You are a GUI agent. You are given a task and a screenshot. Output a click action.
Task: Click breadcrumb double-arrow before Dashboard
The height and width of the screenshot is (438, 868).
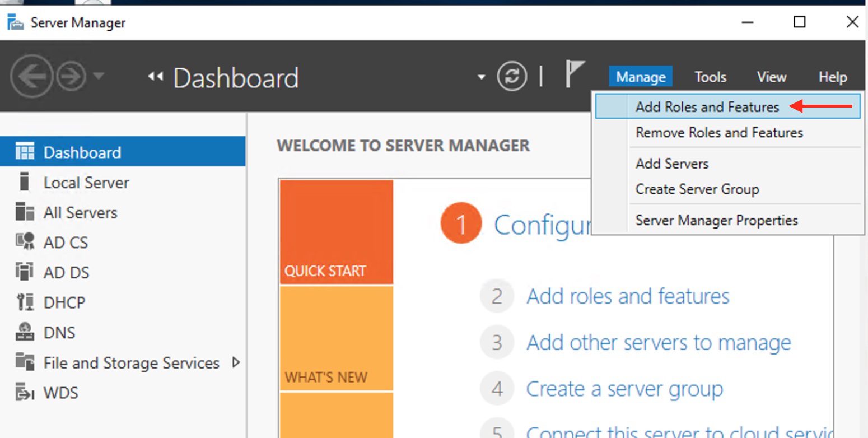point(155,77)
